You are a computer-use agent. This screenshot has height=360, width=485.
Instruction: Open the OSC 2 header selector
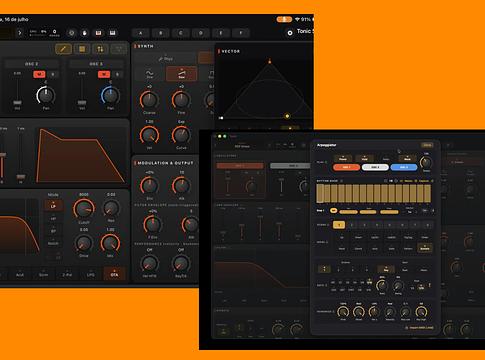coord(32,64)
